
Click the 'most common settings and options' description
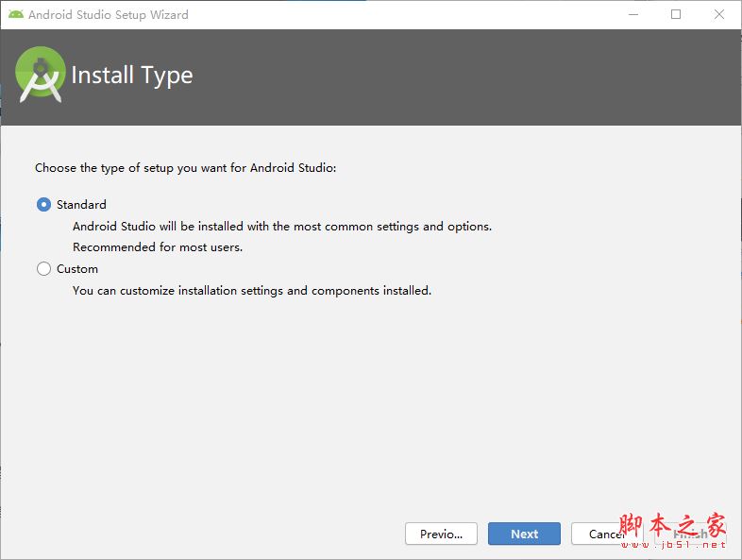click(x=282, y=227)
